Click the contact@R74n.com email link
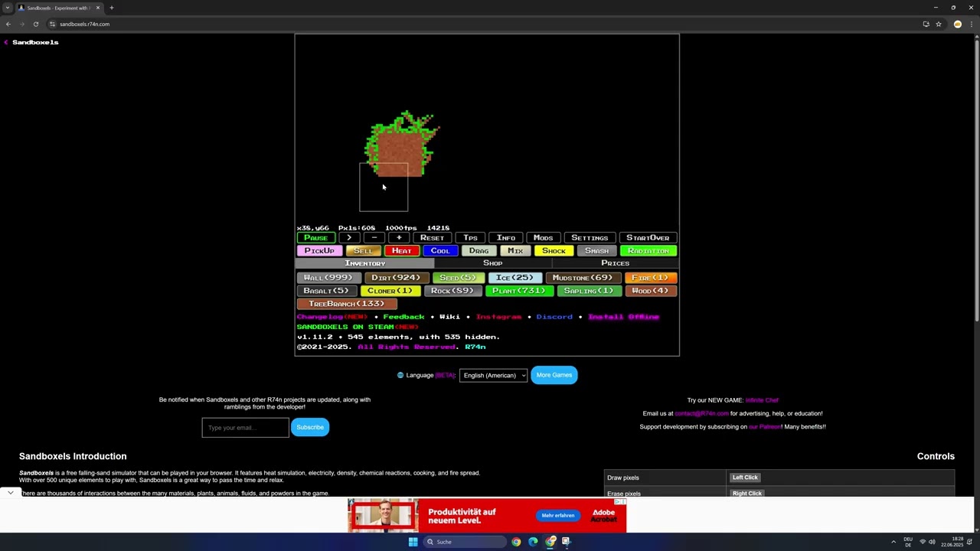The width and height of the screenshot is (980, 551). pos(701,413)
